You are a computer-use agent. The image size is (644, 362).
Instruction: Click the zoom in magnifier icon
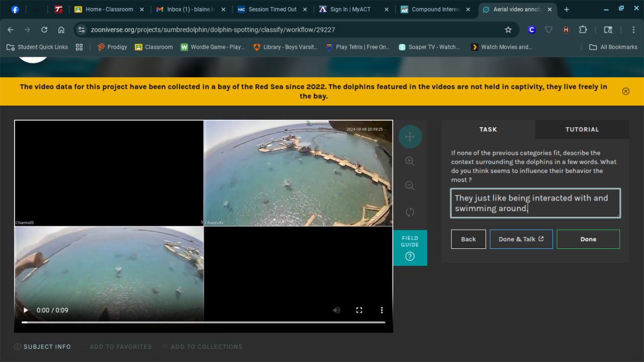(x=410, y=161)
